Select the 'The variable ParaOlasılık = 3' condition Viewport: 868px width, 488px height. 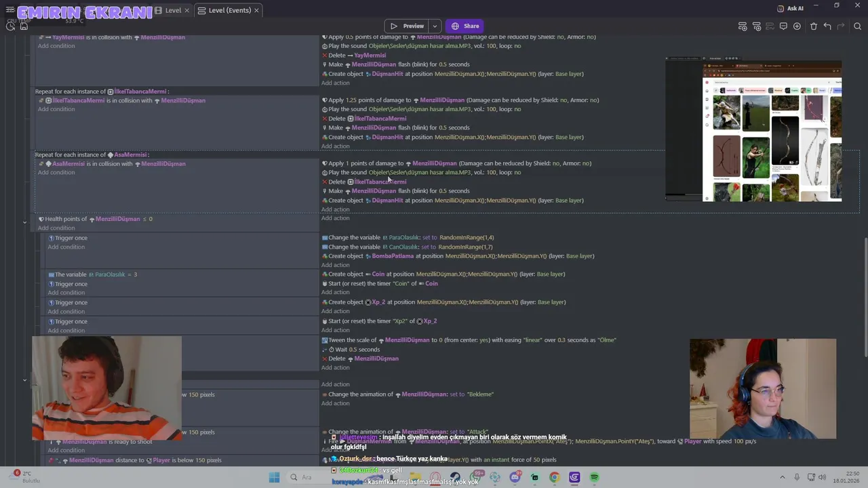[x=92, y=274]
